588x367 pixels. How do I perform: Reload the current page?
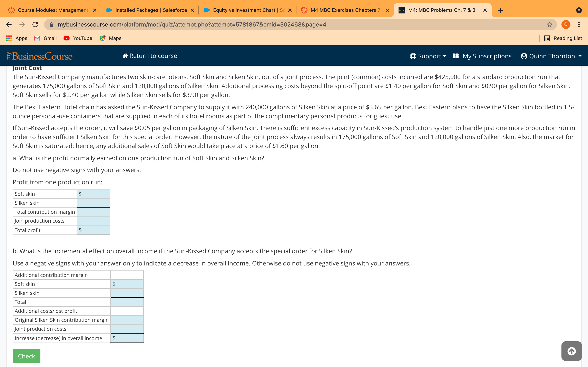tap(35, 24)
